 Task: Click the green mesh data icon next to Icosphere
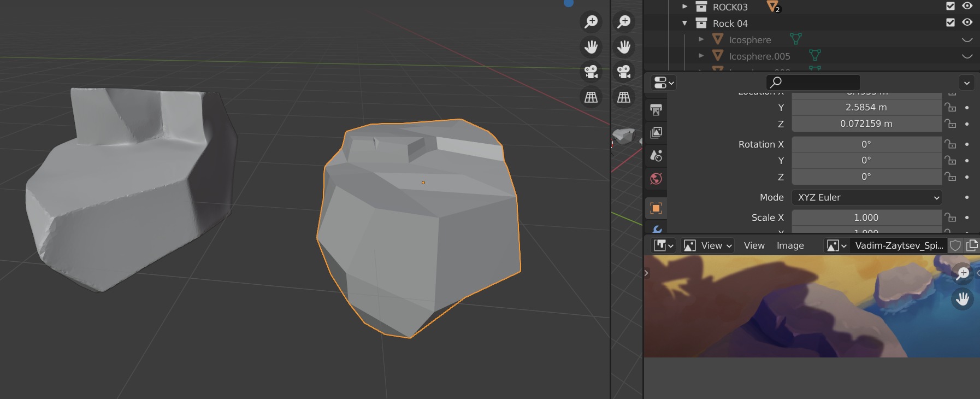coord(796,39)
